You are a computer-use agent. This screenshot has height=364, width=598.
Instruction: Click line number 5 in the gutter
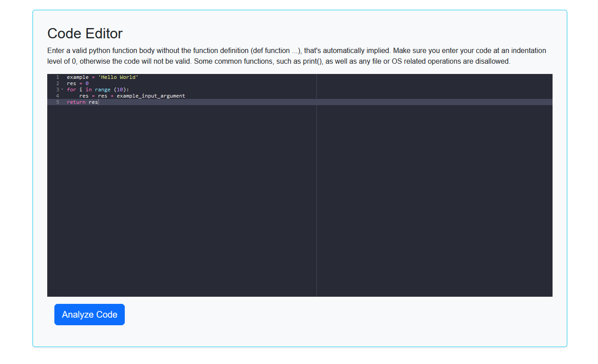point(57,102)
